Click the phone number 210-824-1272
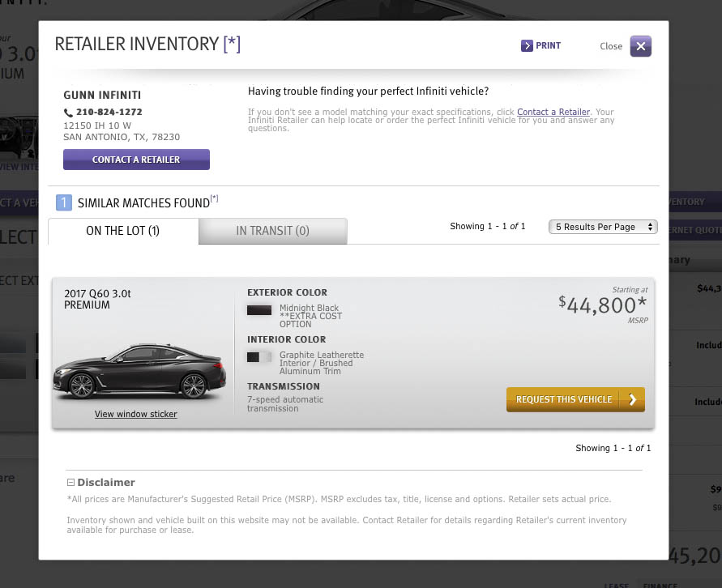722x588 pixels. pos(109,112)
